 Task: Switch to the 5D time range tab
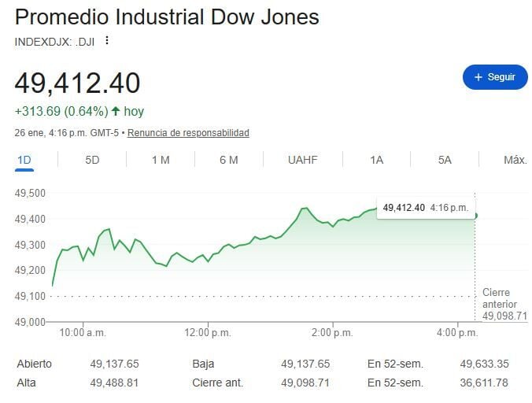point(92,160)
